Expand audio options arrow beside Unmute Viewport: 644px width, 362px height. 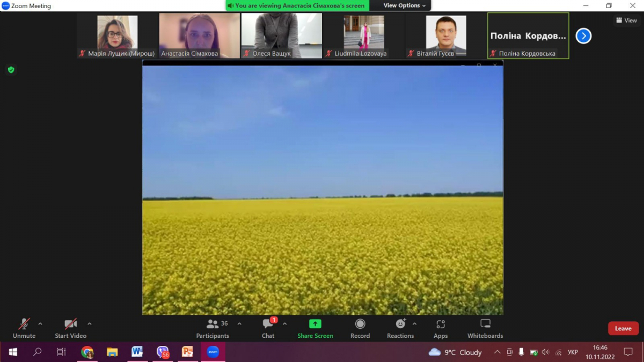pyautogui.click(x=40, y=324)
